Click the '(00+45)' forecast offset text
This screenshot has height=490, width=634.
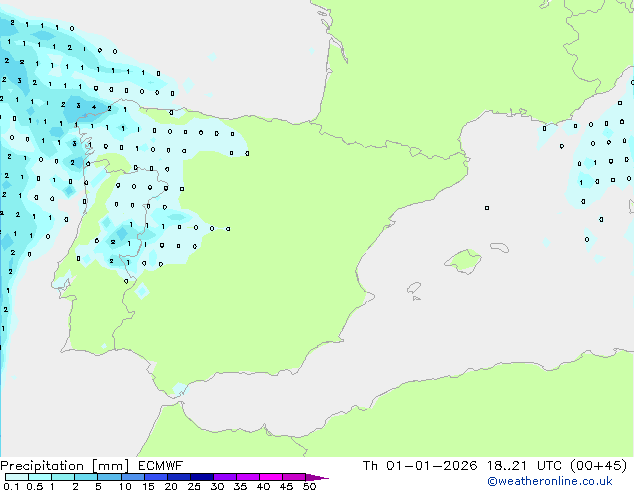(x=598, y=466)
